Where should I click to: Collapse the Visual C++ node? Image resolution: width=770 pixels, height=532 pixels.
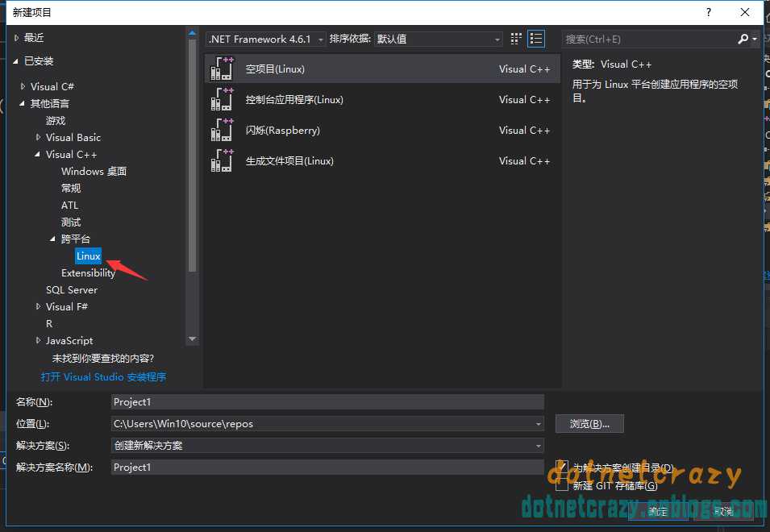[37, 155]
